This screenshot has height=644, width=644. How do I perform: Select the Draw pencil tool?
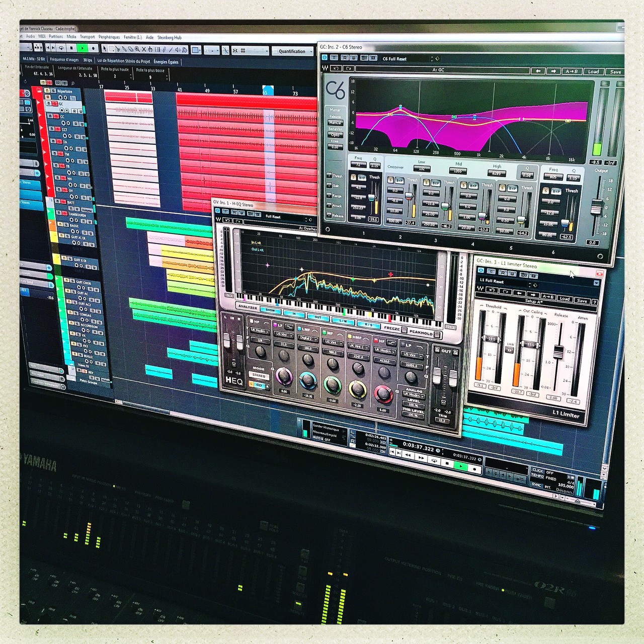click(x=165, y=50)
